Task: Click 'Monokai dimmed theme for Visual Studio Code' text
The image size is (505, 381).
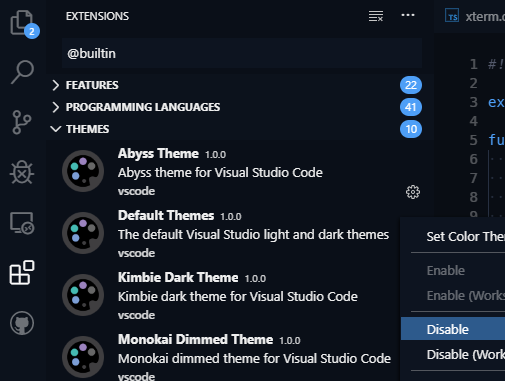Action: [x=254, y=359]
